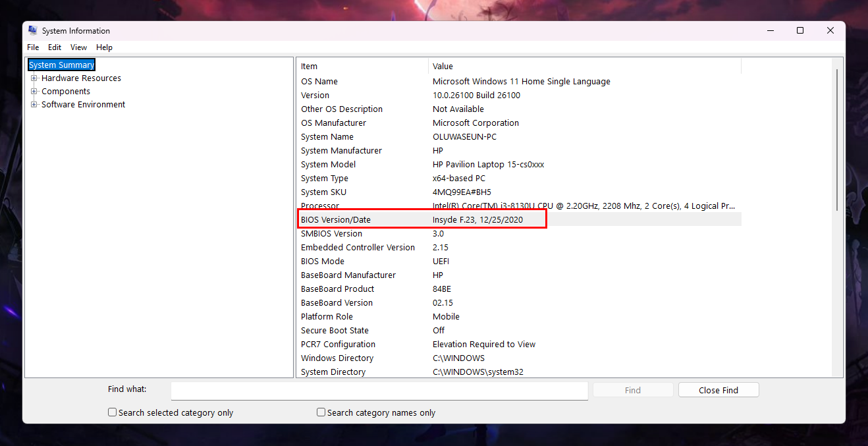868x446 pixels.
Task: Open the Help menu
Action: (104, 47)
